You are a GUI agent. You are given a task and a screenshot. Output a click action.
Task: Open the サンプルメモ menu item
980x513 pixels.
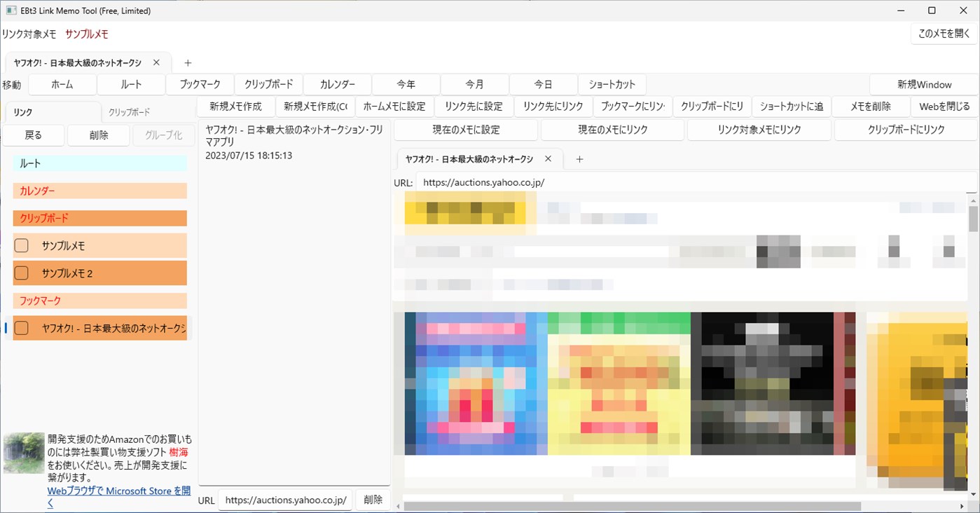(86, 33)
